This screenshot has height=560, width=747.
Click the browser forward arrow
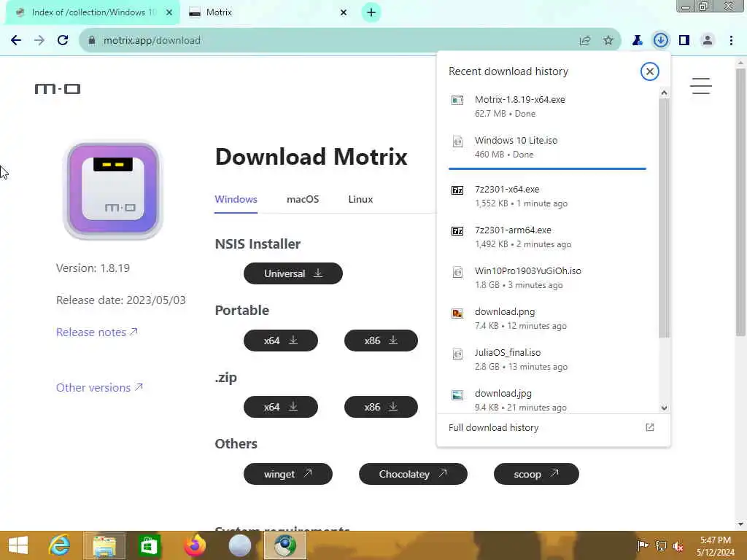(x=39, y=41)
